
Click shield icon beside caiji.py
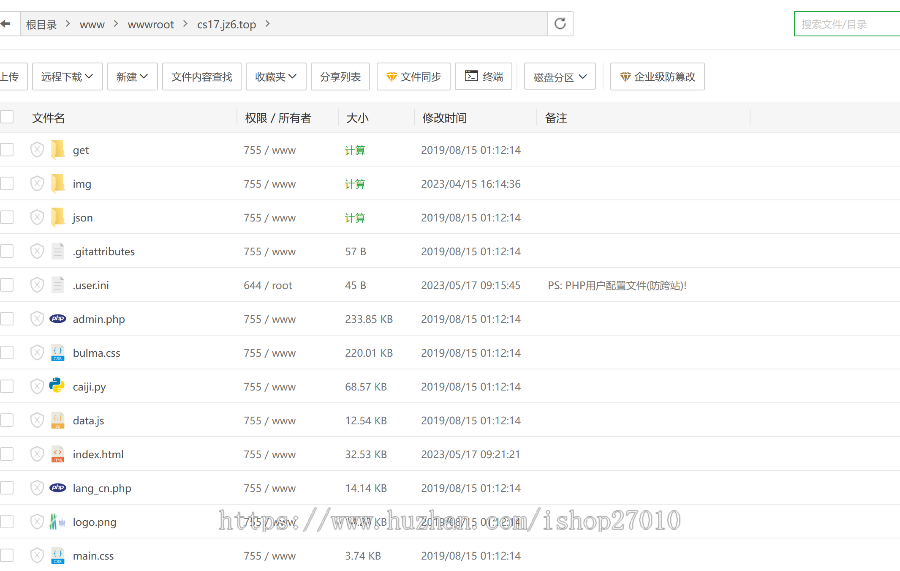(37, 387)
